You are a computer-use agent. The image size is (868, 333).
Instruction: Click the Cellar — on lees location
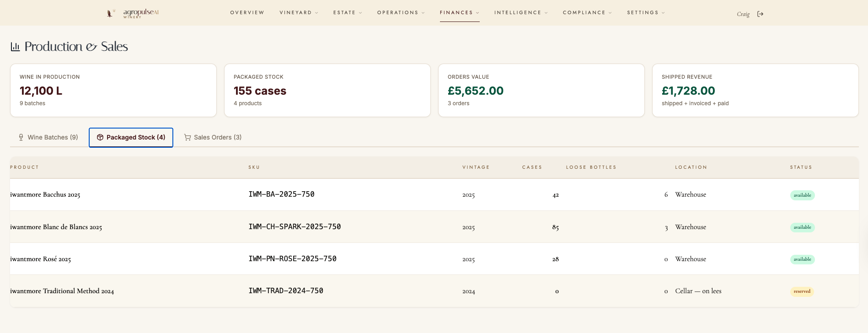pos(698,291)
